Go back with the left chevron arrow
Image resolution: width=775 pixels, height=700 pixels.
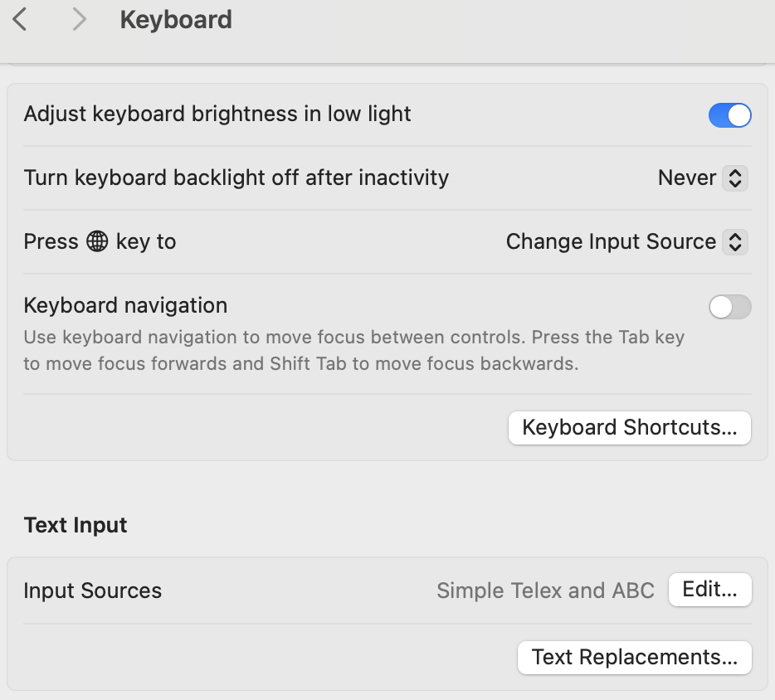click(x=19, y=20)
